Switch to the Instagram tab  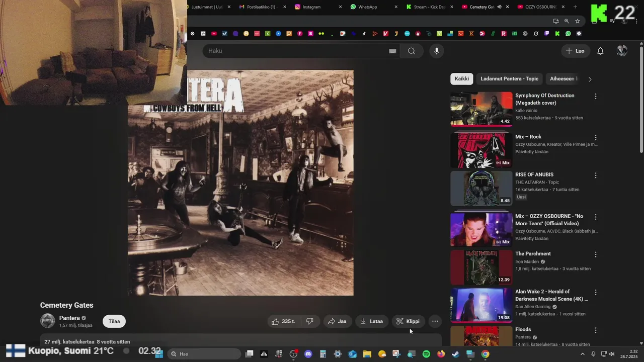[318, 7]
